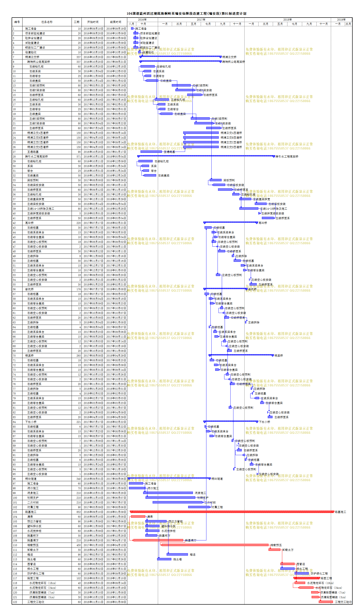This screenshot has width=364, height=616.
Task: Select 下社小桥 in the task name column
Action: coord(31,422)
